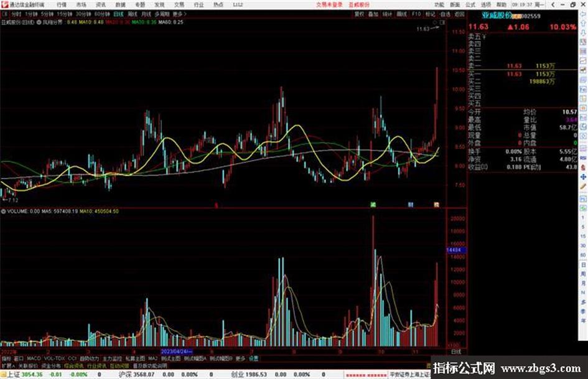
Task: Click the green marker icon on main chart bottom
Action: pos(373,205)
